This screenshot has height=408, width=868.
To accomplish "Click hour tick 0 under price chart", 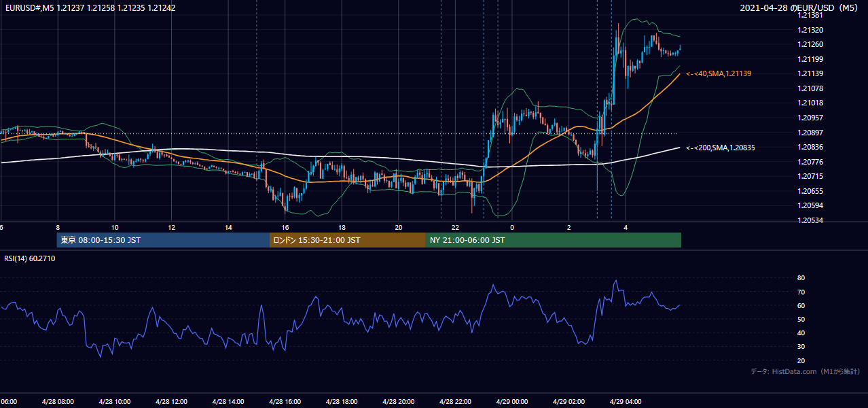I will coord(512,228).
